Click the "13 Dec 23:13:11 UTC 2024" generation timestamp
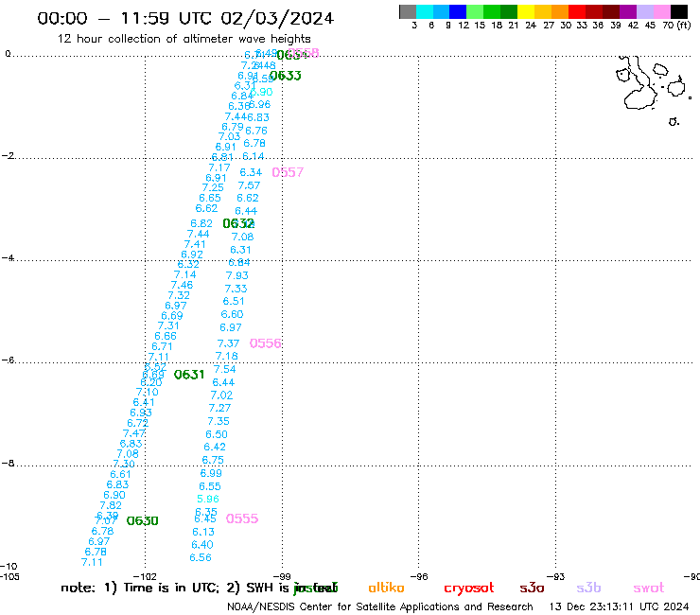This screenshot has height=615, width=700. 619,606
